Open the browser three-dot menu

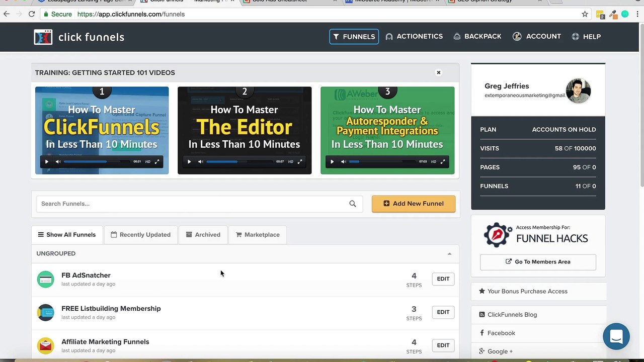(637, 14)
